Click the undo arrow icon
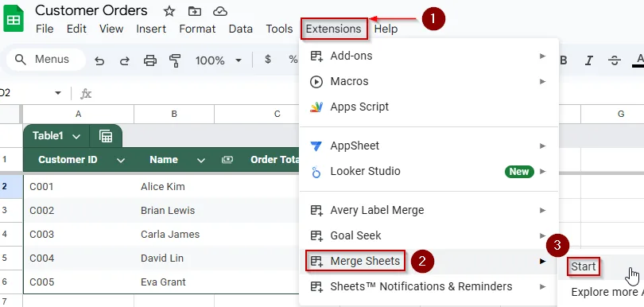The width and height of the screenshot is (644, 307). 99,61
